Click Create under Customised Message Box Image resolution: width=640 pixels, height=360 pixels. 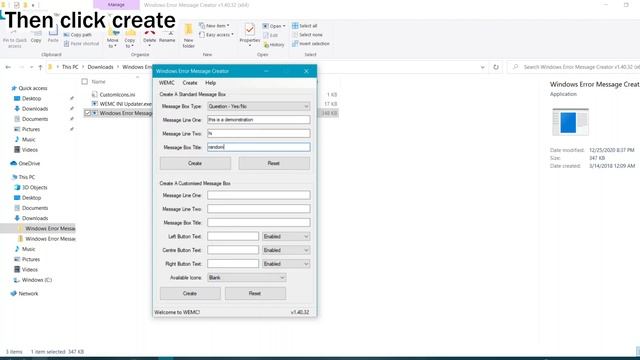(x=190, y=293)
